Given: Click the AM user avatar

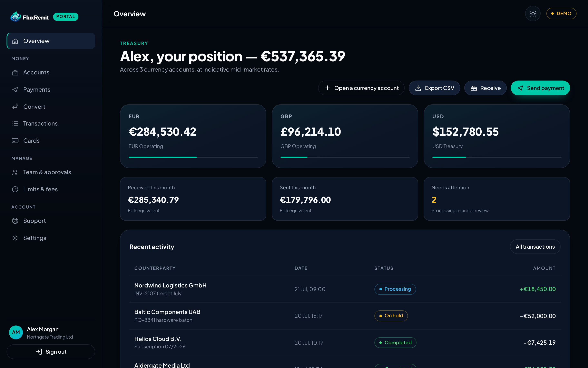Looking at the screenshot, I should point(16,332).
